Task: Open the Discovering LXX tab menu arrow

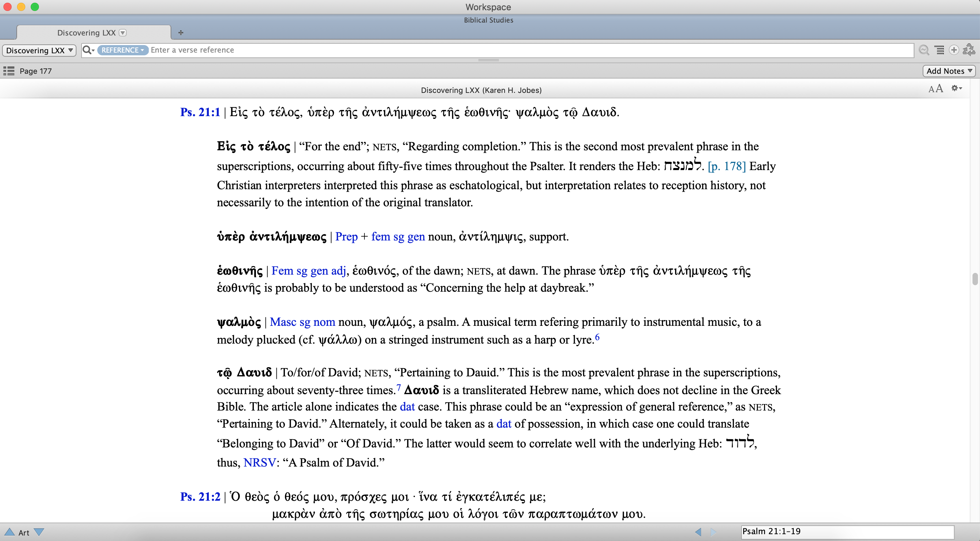Action: pyautogui.click(x=122, y=33)
